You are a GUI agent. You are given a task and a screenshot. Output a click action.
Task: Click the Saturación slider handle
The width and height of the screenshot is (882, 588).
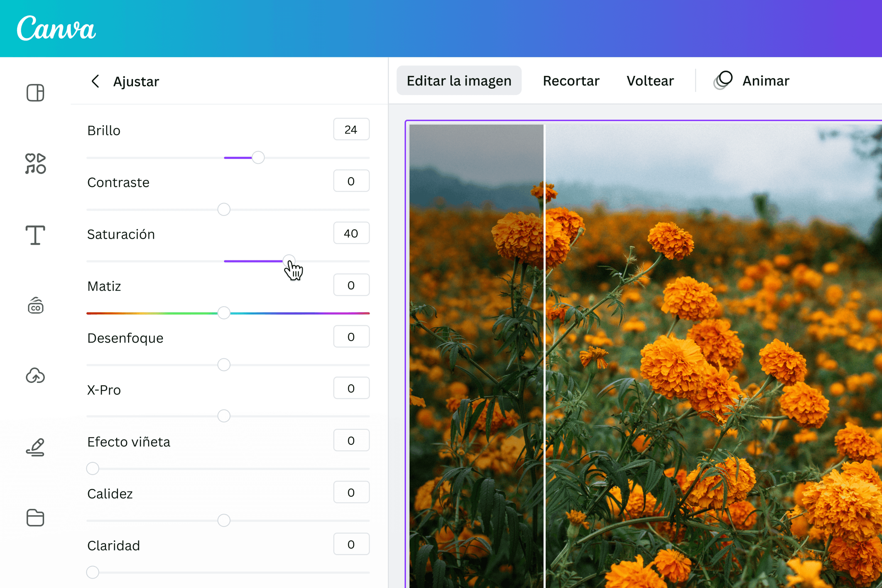[x=289, y=261]
